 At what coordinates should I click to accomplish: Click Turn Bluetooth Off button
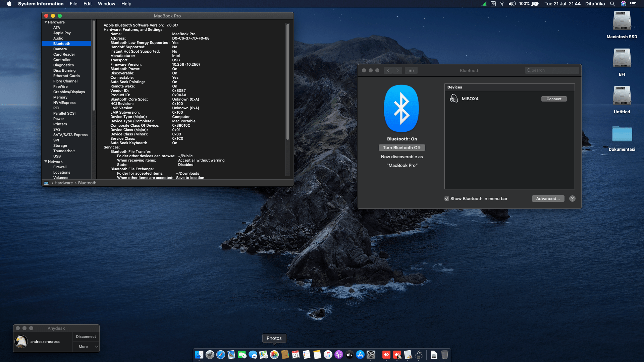tap(402, 147)
